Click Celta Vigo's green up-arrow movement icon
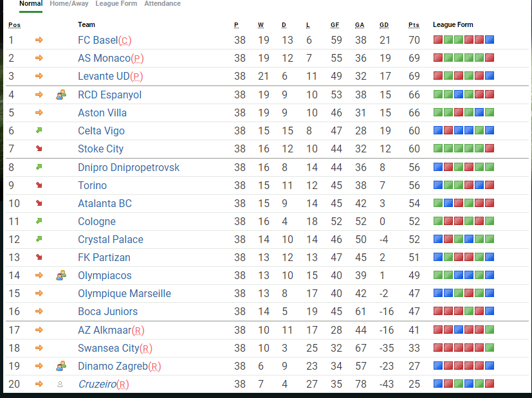This screenshot has height=398, width=532. click(39, 131)
